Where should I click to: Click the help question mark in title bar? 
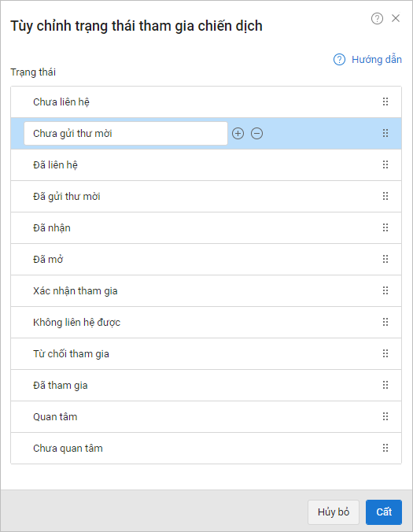pos(377,18)
